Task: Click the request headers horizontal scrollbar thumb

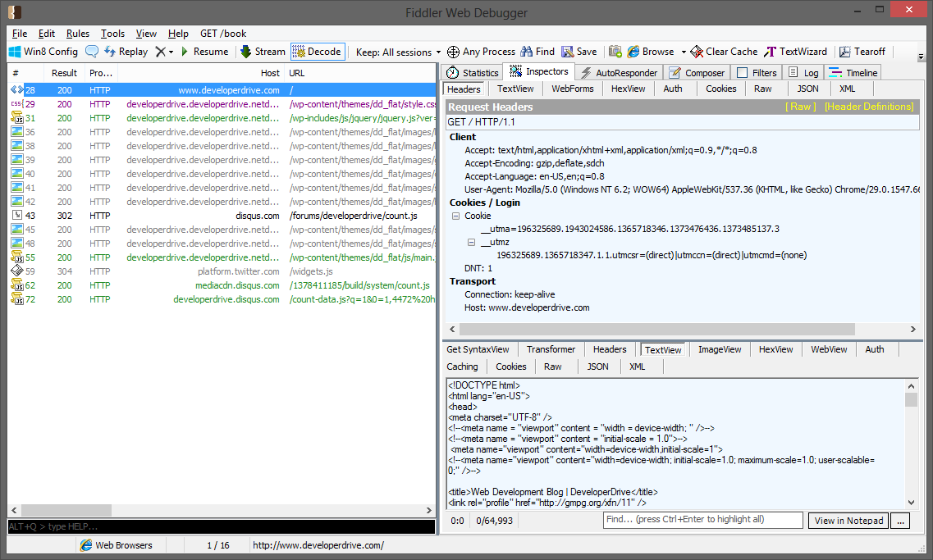Action: [657, 330]
